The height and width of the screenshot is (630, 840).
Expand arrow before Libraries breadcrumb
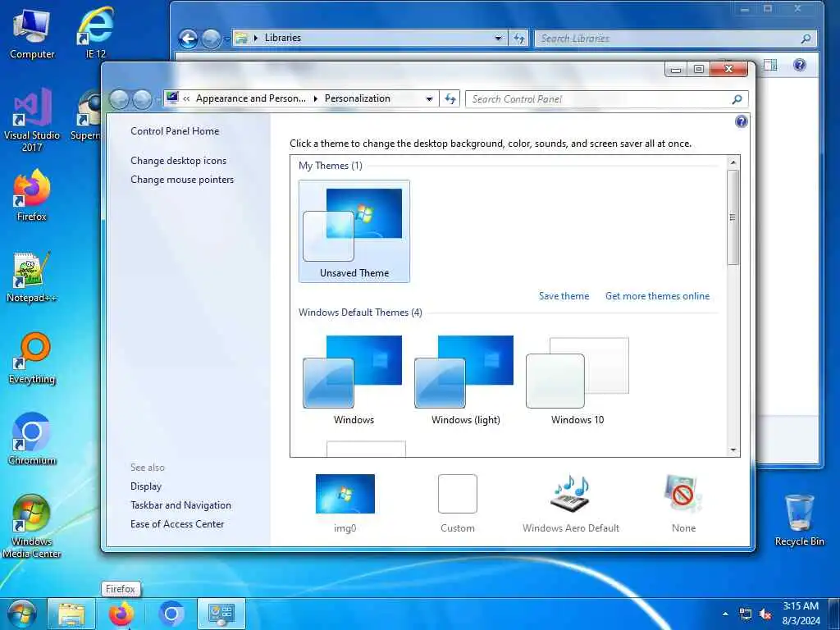[x=256, y=38]
